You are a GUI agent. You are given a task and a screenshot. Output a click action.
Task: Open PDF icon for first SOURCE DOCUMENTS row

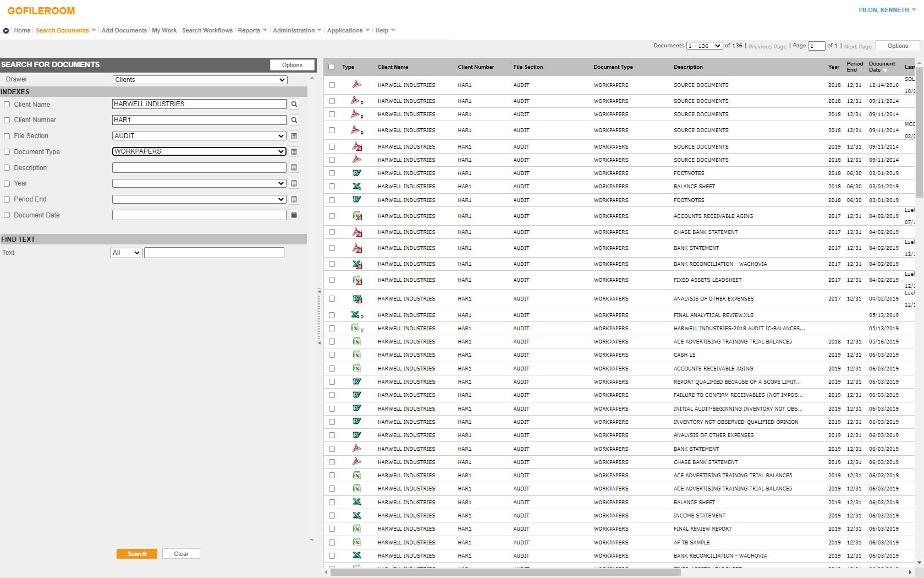coord(356,85)
